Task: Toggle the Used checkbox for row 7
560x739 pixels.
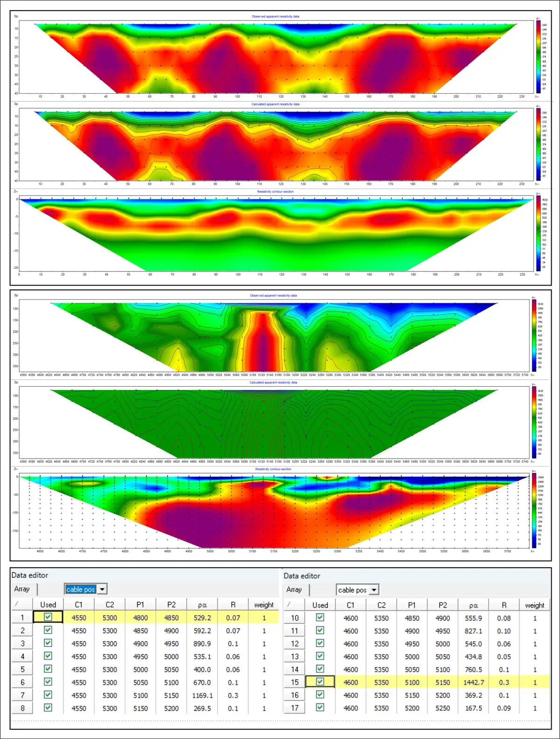Action: tap(48, 695)
